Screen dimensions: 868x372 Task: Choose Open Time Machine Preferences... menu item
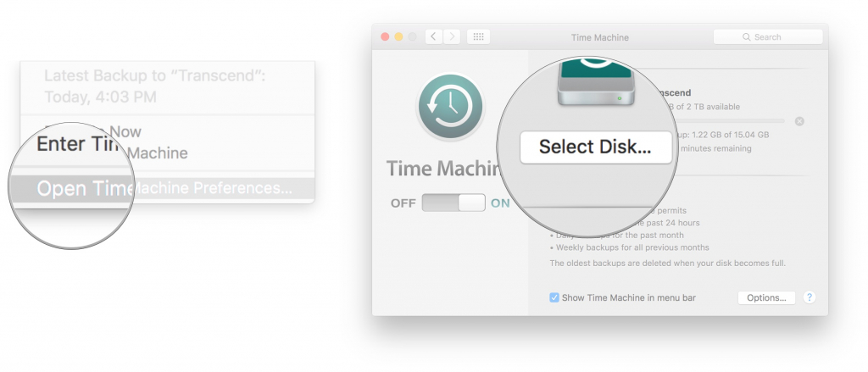(164, 188)
